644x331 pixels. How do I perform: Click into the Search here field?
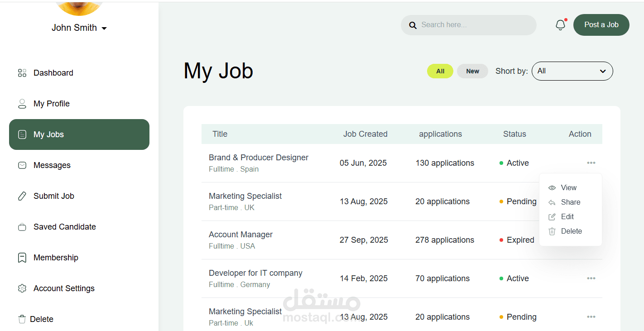point(476,25)
